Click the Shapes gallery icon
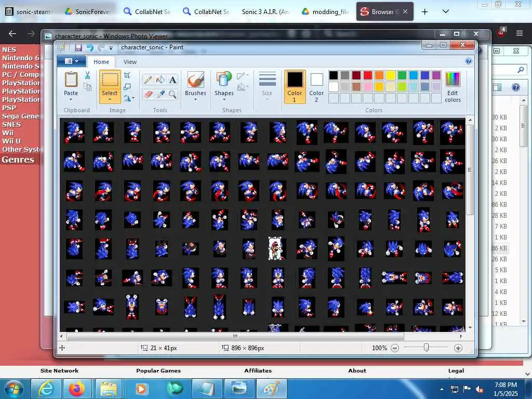532x399 pixels. [224, 80]
